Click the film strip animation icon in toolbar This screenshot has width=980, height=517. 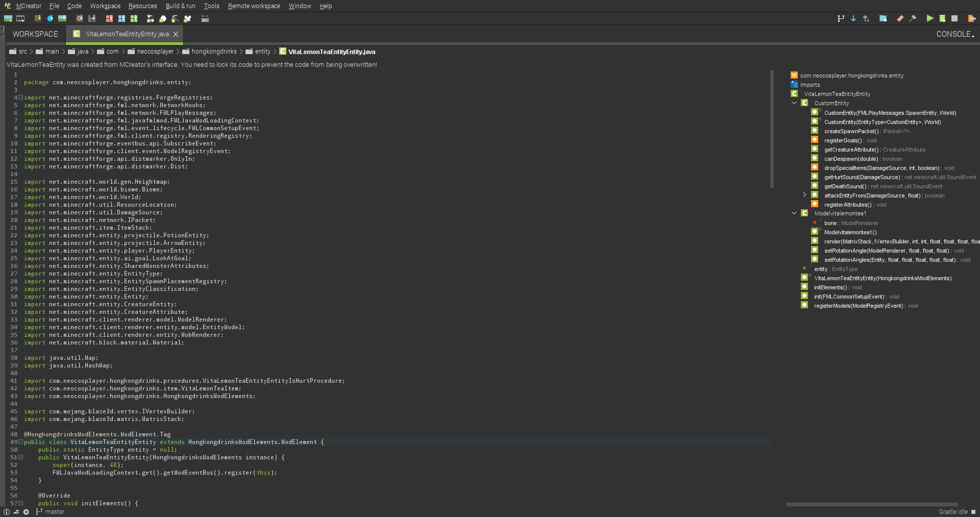point(20,18)
